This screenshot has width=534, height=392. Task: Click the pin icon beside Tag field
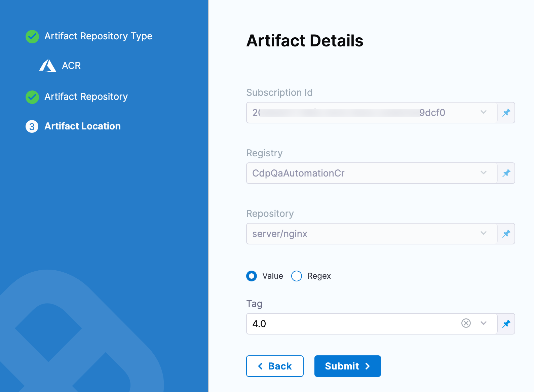[506, 324]
